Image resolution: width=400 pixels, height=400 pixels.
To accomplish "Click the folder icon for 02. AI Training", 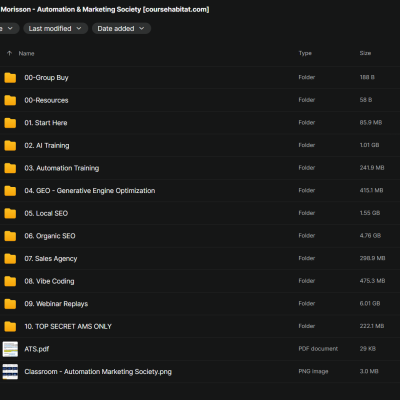I will pyautogui.click(x=10, y=146).
